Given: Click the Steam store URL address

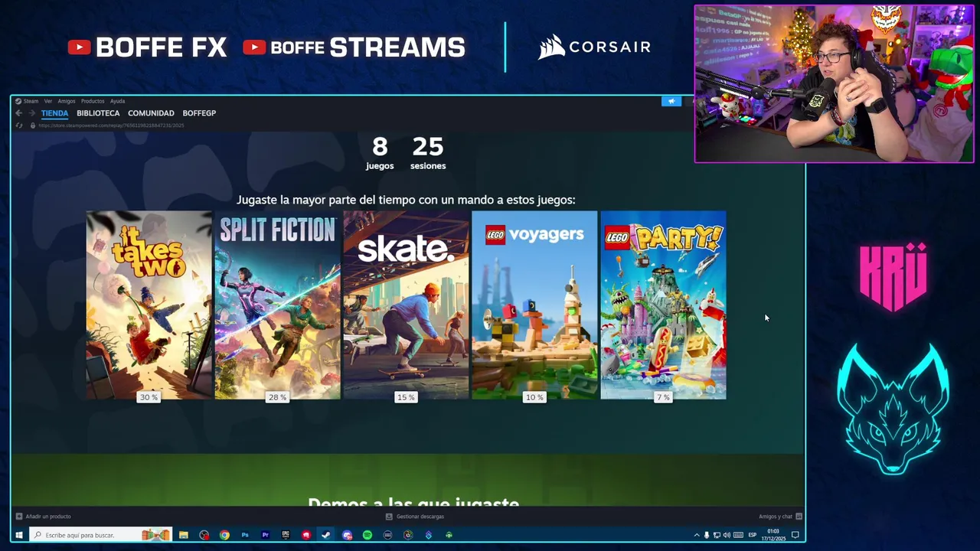Looking at the screenshot, I should click(111, 126).
